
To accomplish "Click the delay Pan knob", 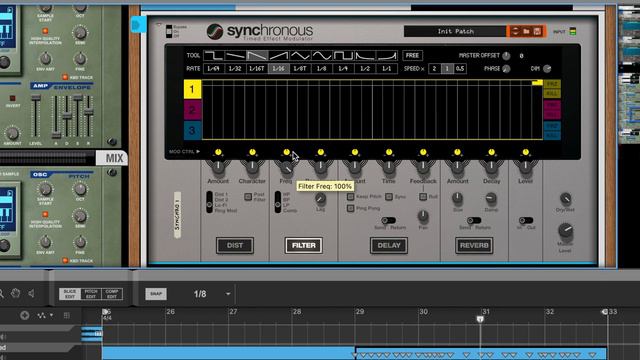I will pyautogui.click(x=423, y=216).
